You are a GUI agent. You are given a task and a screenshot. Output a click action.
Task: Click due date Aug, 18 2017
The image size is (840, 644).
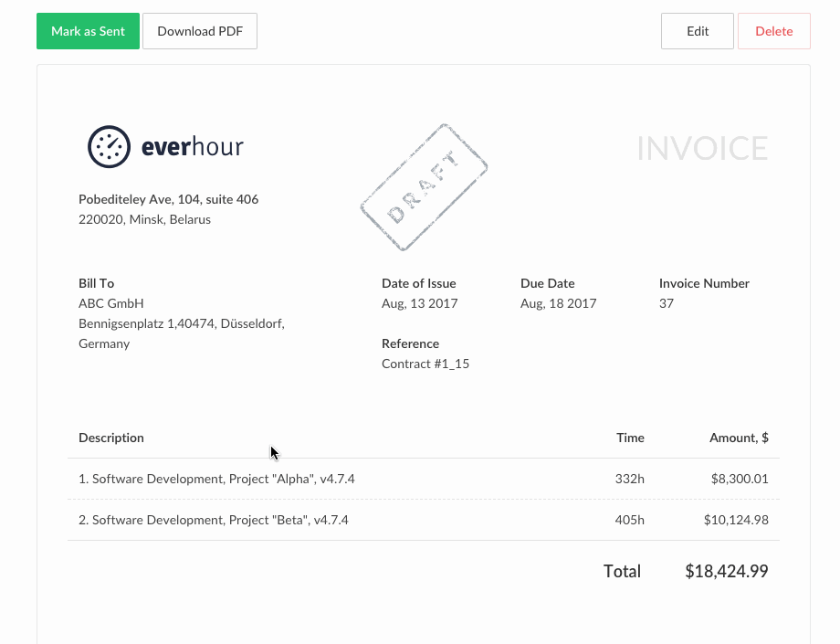point(558,303)
